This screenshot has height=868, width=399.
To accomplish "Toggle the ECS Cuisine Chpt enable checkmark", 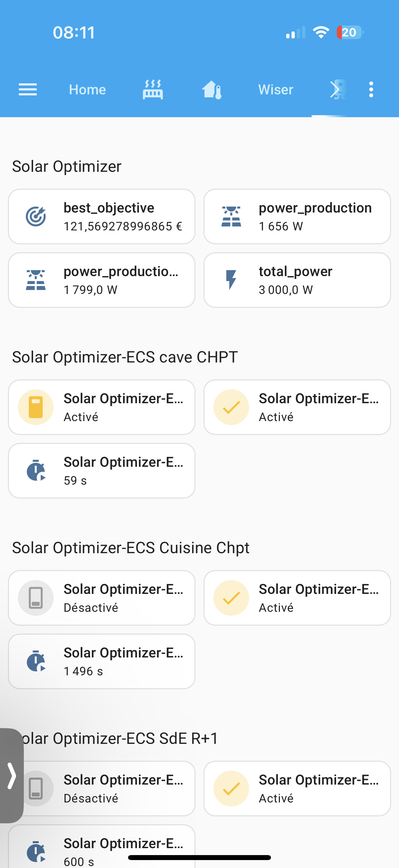I will 231,598.
